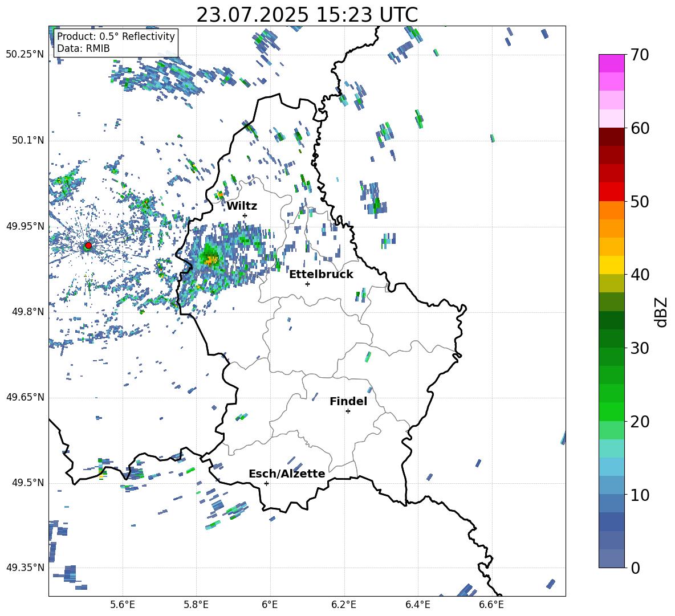Click the Wiltz city label

point(242,206)
